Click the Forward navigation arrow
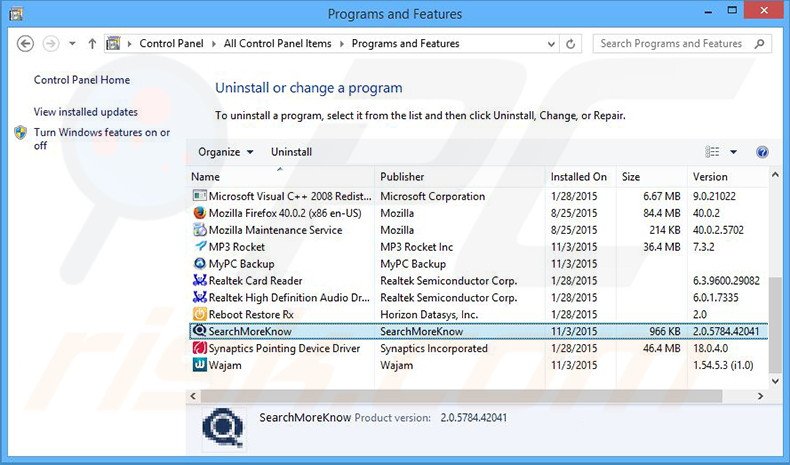The image size is (790, 465). (50, 44)
